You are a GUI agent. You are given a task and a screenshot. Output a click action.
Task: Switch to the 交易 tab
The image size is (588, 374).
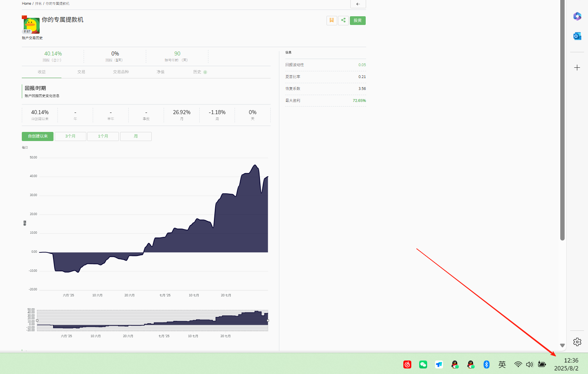pyautogui.click(x=81, y=72)
